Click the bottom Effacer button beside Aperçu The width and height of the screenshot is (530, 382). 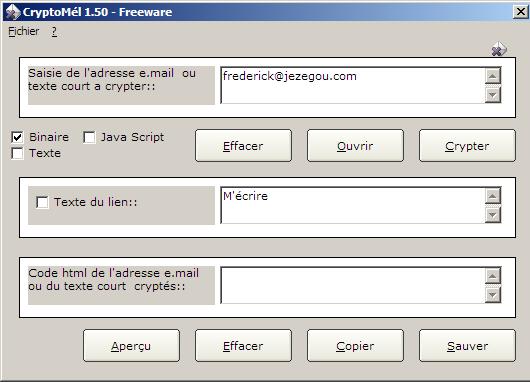coord(243,345)
